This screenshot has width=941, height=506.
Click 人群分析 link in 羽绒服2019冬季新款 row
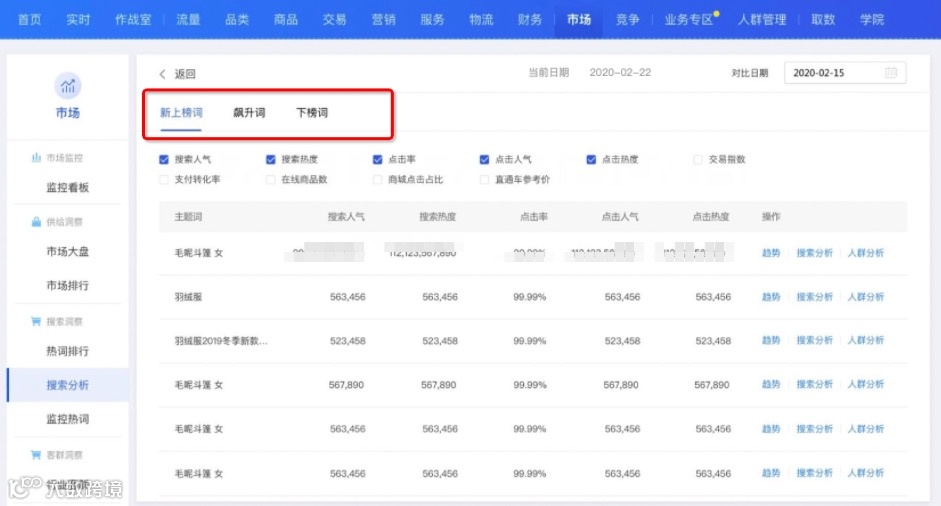(x=866, y=340)
